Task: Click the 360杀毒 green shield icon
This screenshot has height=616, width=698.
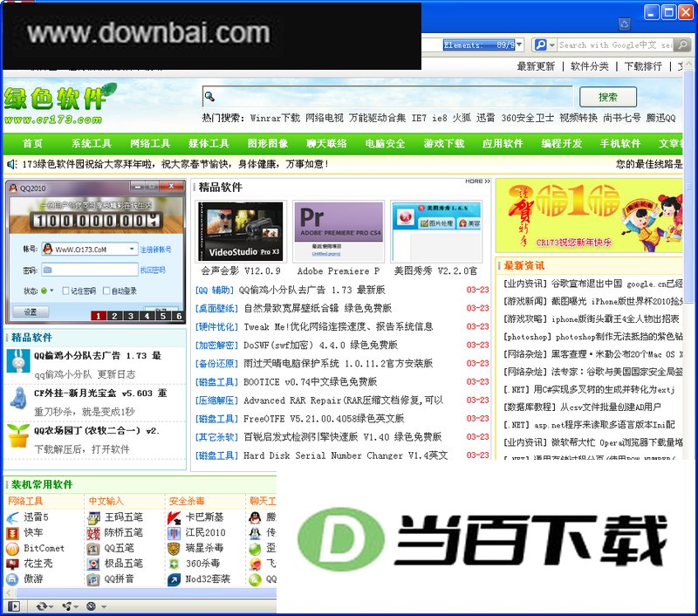Action: coord(174,565)
